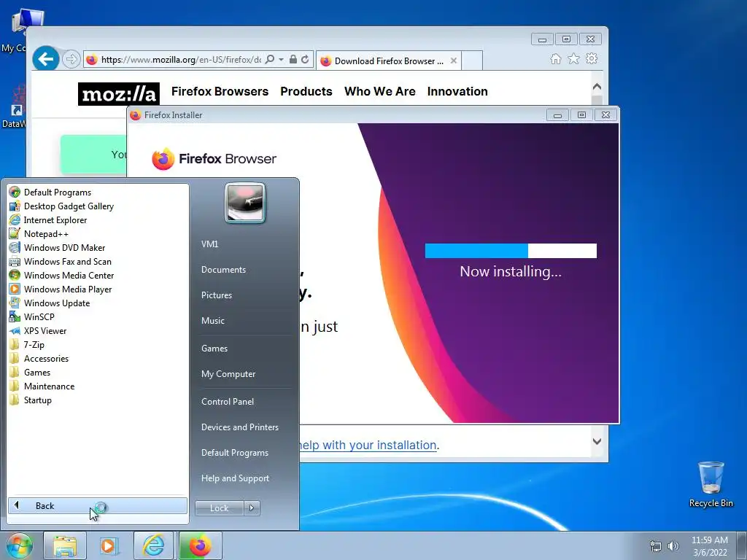Click the page scroll-up arrow in Internet Explorer
The width and height of the screenshot is (747, 560).
coord(597,87)
